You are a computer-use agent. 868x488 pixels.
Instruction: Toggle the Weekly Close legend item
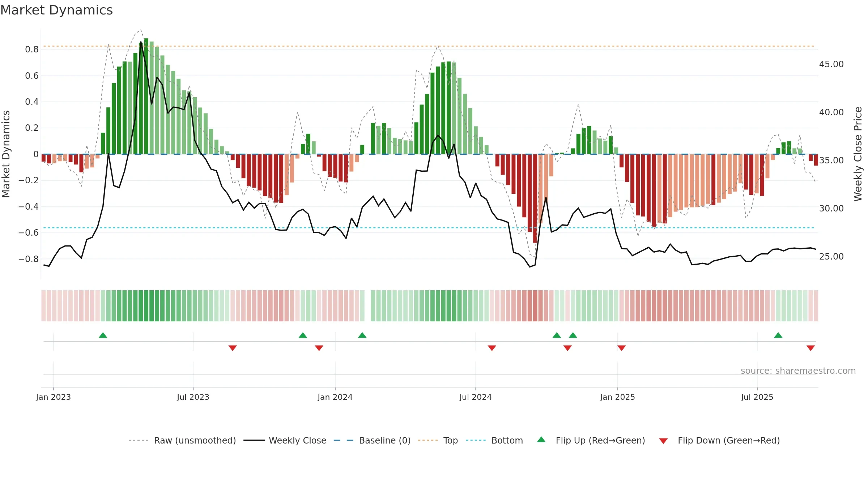[x=285, y=440]
